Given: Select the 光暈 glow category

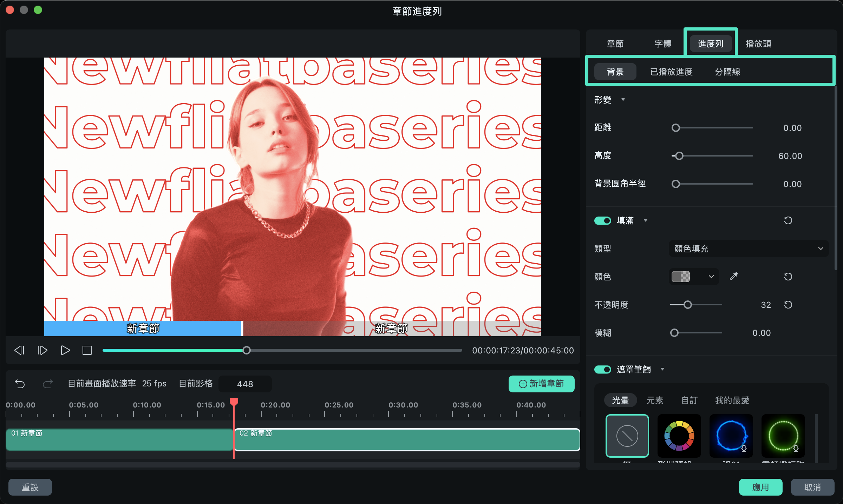Looking at the screenshot, I should point(621,400).
